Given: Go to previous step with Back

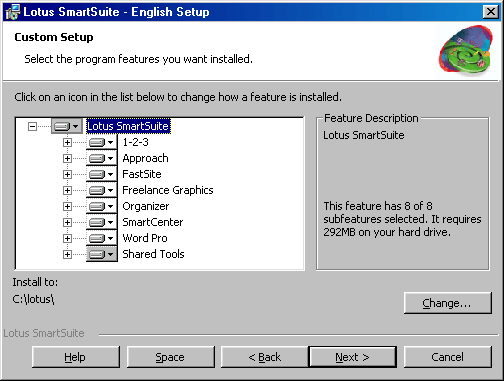Looking at the screenshot, I should (265, 357).
